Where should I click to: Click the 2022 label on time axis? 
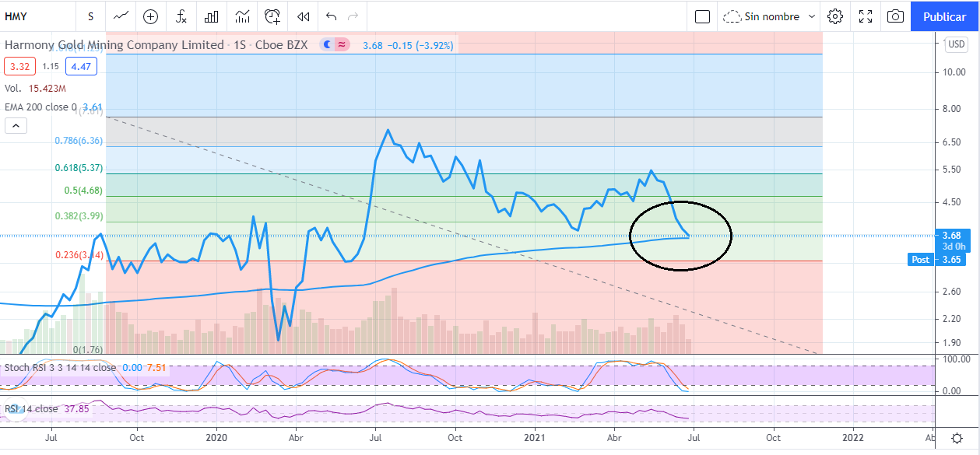point(853,439)
